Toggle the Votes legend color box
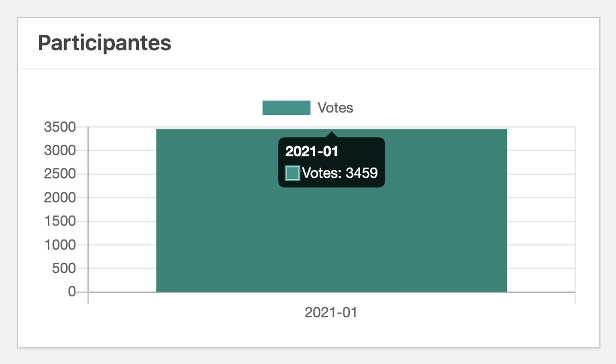616x364 pixels. tap(286, 108)
